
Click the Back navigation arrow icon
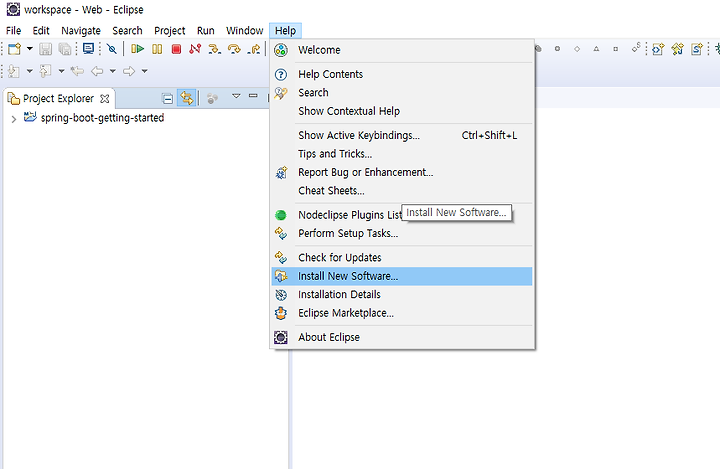click(x=97, y=71)
